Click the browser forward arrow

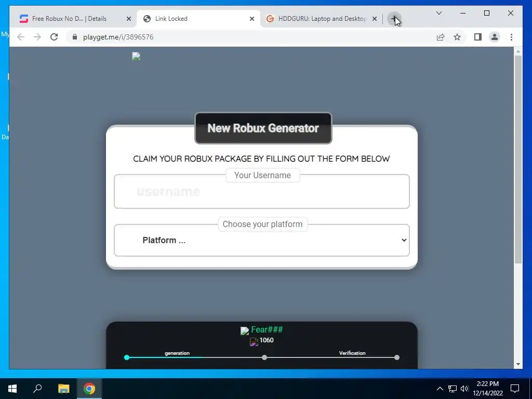pos(37,37)
